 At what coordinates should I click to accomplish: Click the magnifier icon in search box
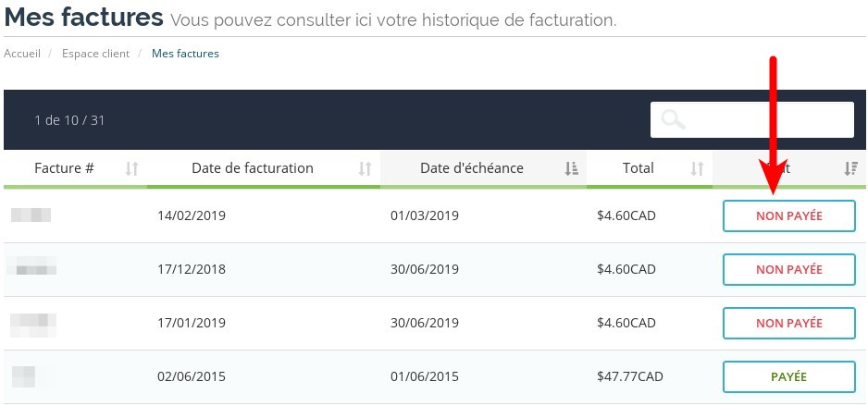(x=673, y=119)
